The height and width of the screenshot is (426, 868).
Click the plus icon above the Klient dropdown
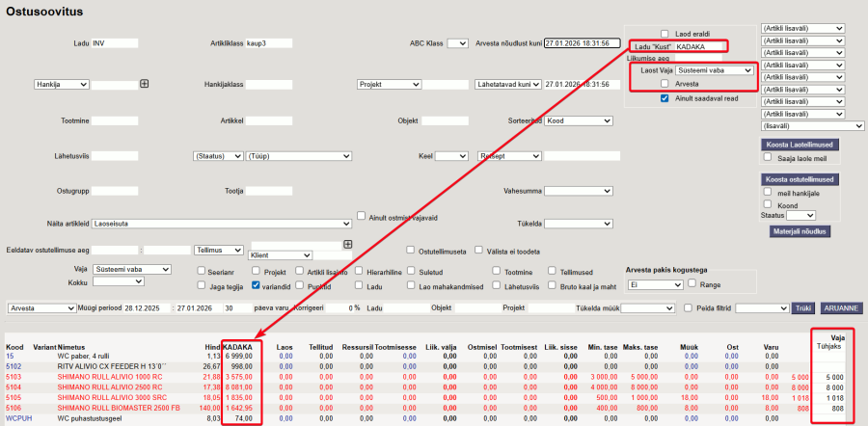[x=348, y=244]
